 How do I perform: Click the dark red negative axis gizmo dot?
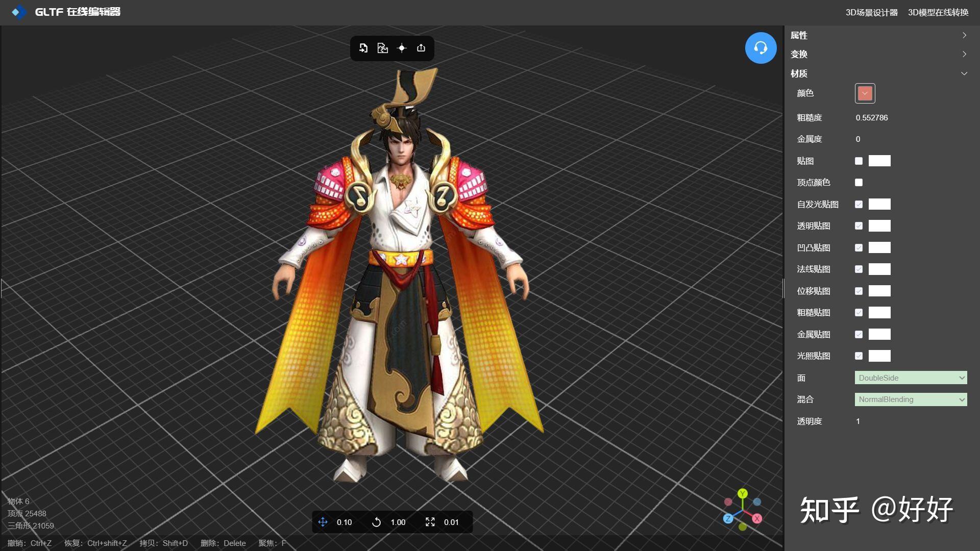(x=728, y=502)
